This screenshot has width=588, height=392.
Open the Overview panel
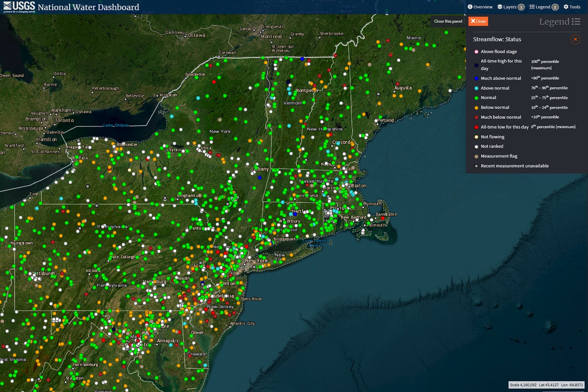(480, 7)
